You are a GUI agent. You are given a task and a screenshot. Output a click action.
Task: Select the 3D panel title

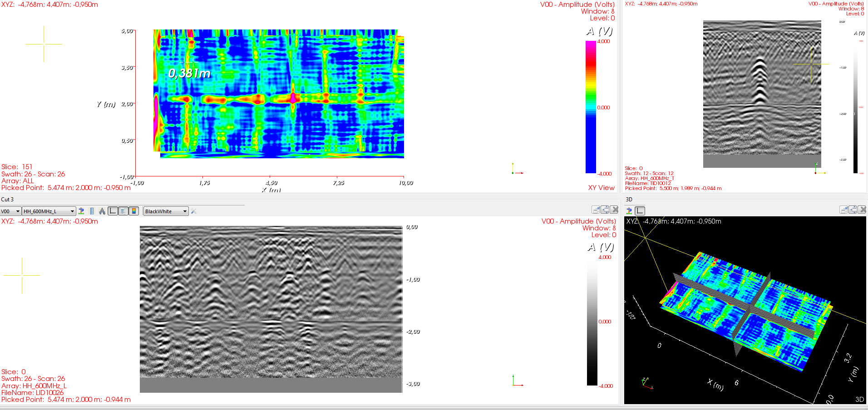[629, 199]
